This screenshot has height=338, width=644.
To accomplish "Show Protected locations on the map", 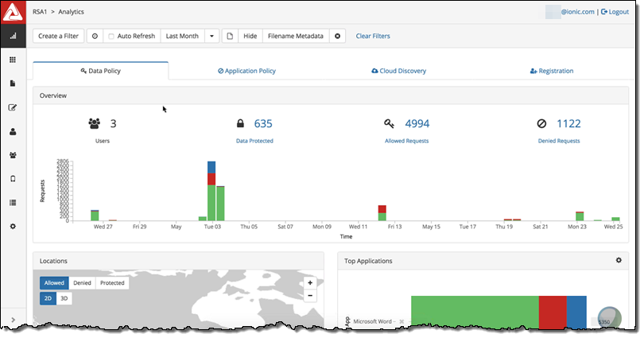I will [x=112, y=282].
